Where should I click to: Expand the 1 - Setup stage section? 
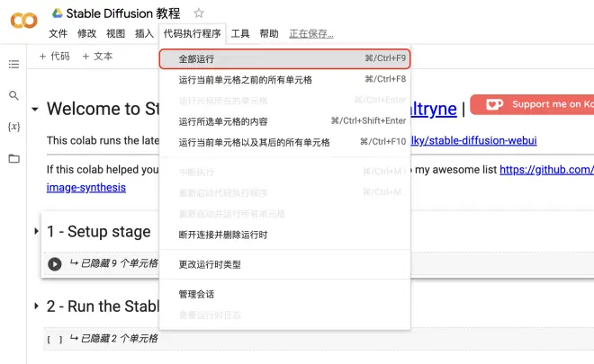(36, 231)
